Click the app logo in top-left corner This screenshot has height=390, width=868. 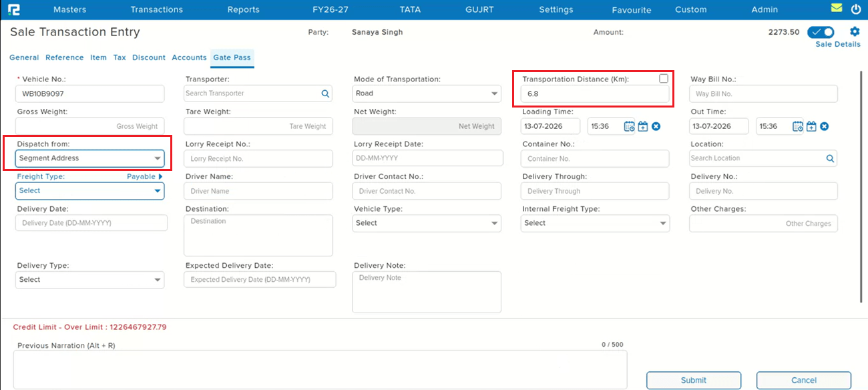click(14, 9)
